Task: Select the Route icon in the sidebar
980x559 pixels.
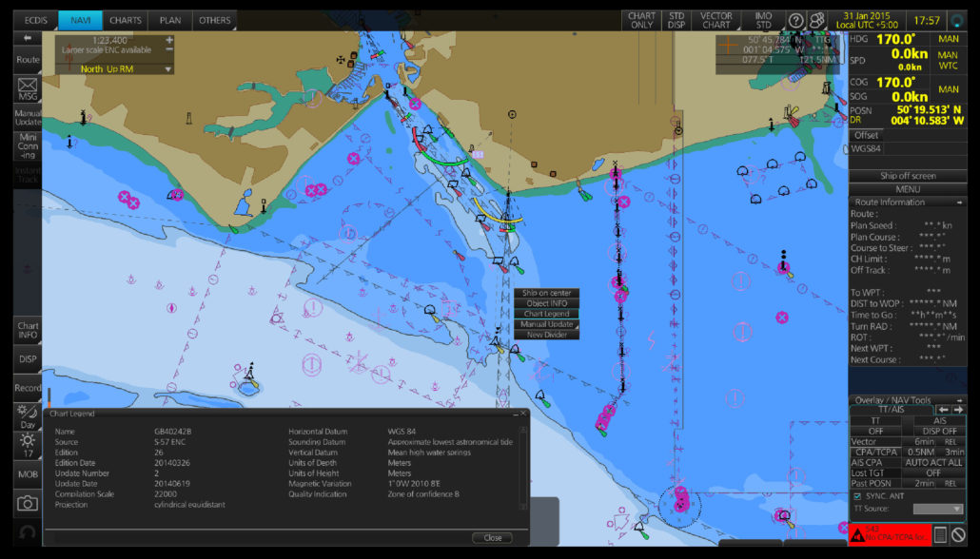Action: point(26,59)
